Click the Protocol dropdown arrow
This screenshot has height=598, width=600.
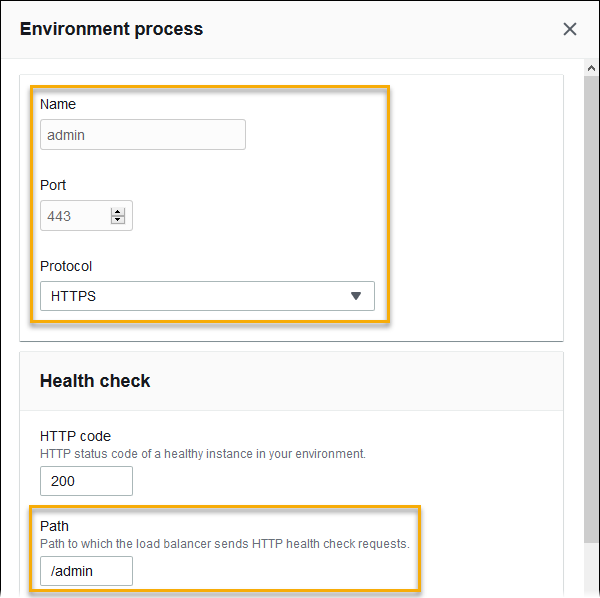click(x=355, y=296)
